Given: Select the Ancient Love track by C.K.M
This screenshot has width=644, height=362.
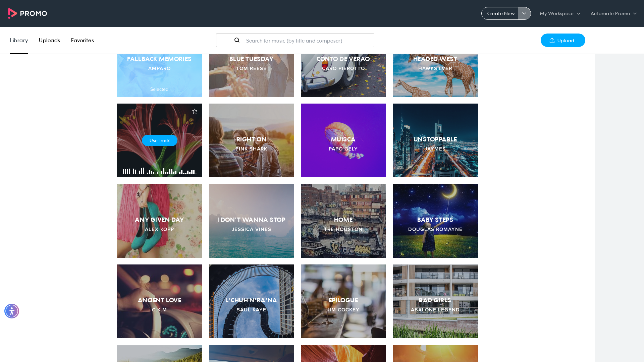Looking at the screenshot, I should (x=160, y=301).
